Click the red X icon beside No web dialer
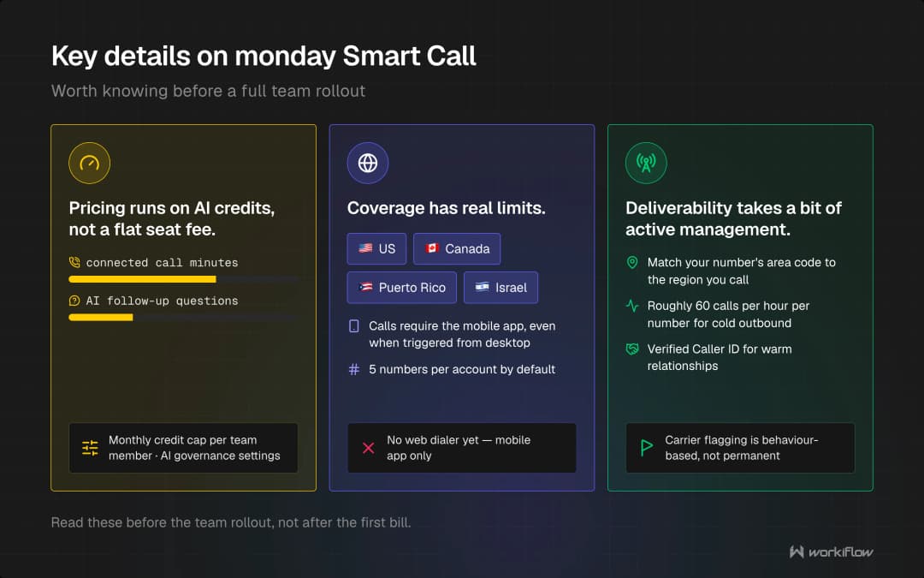Screen dimensions: 924x578 (368, 448)
